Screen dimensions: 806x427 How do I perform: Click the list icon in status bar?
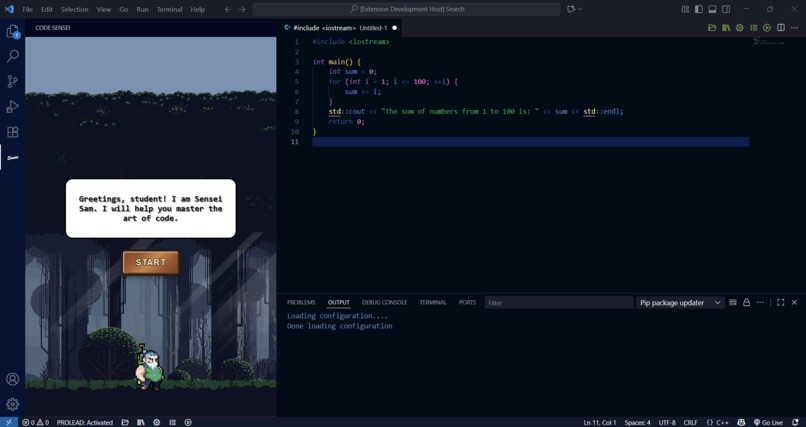173,422
